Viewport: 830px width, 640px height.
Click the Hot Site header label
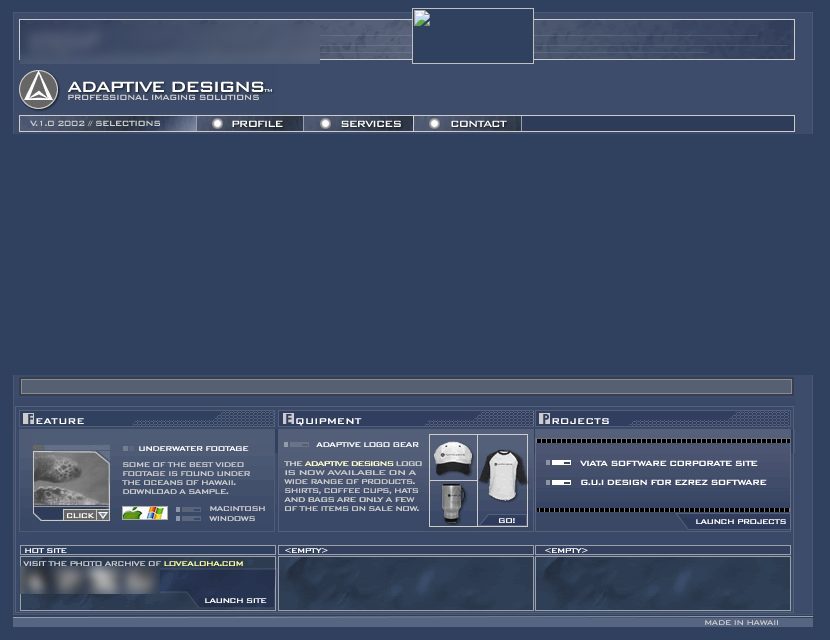[46, 551]
